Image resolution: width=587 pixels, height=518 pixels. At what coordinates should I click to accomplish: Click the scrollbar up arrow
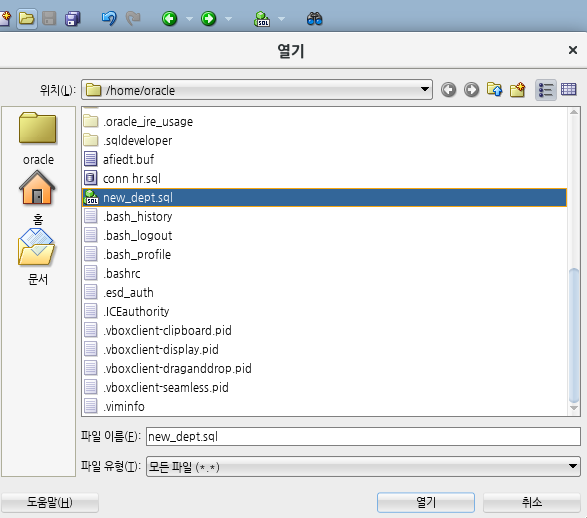coord(574,112)
